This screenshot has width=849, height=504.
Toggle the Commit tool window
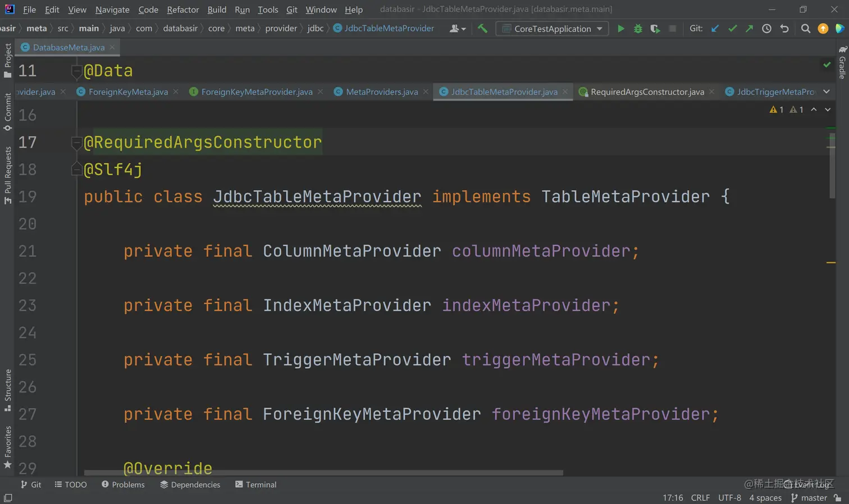[7, 112]
